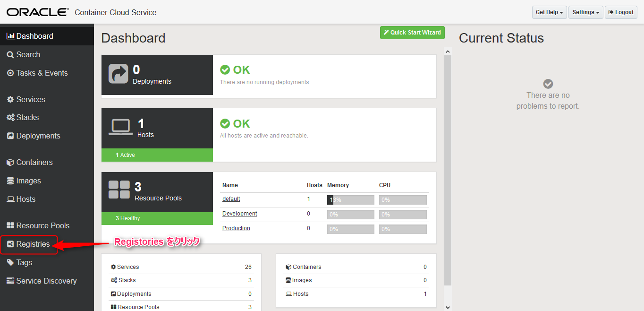The image size is (644, 311).
Task: Navigate to Services in sidebar
Action: click(47, 100)
